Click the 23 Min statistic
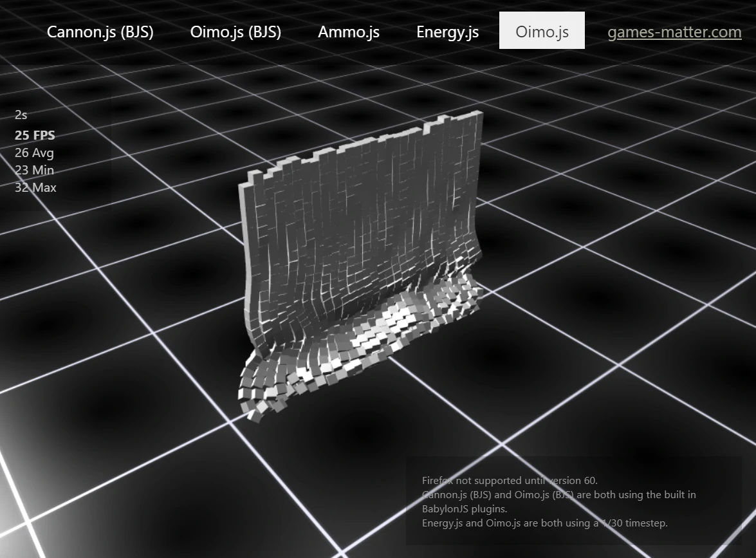The height and width of the screenshot is (558, 756). [34, 170]
